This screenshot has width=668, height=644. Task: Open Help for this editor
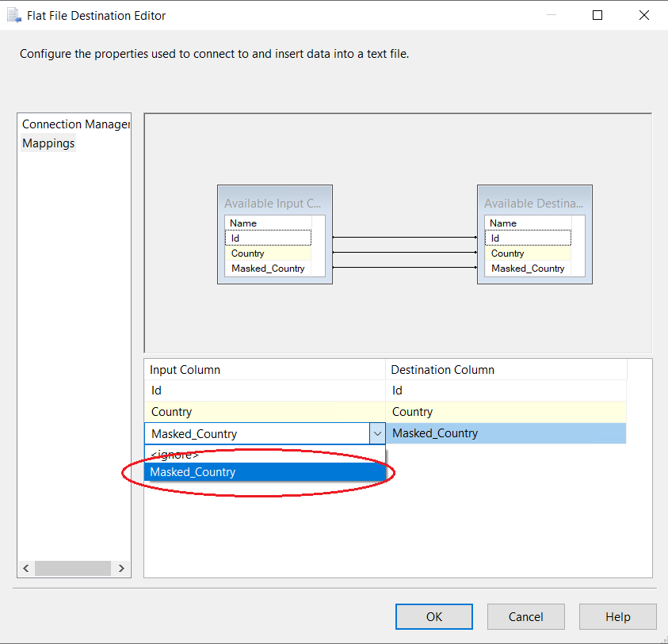617,617
